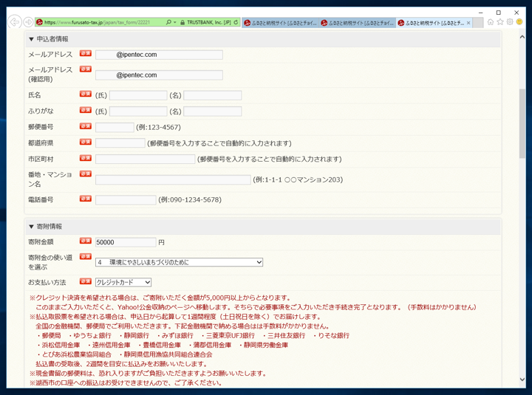Click the site favicon in the address bar
This screenshot has height=395, width=532.
point(39,22)
